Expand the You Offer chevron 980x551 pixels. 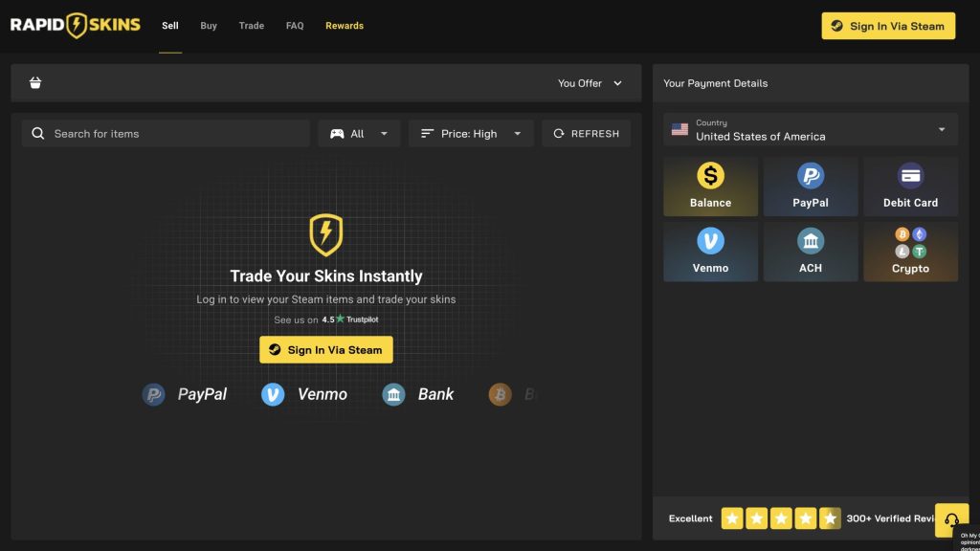617,83
